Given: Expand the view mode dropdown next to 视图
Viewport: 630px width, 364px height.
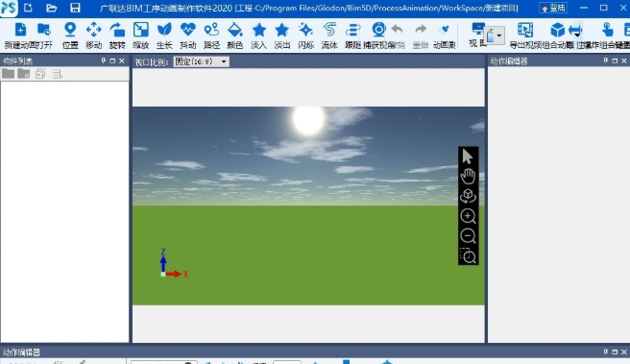Looking at the screenshot, I should (x=499, y=36).
